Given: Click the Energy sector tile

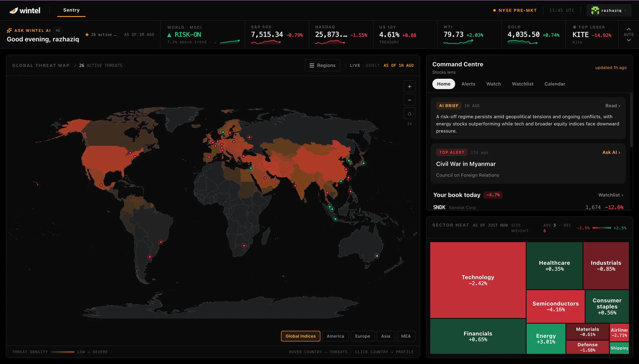Looking at the screenshot, I should (x=546, y=339).
